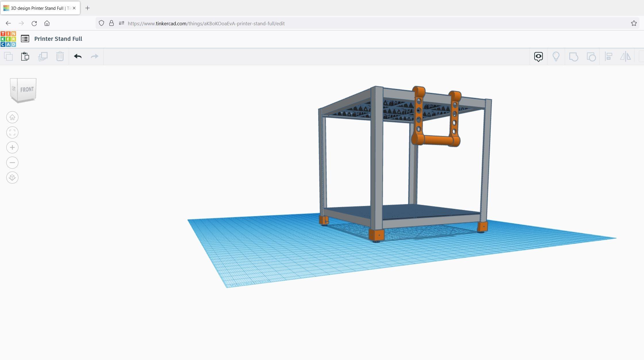This screenshot has width=644, height=360.
Task: Click the Delete trash icon
Action: pos(60,56)
